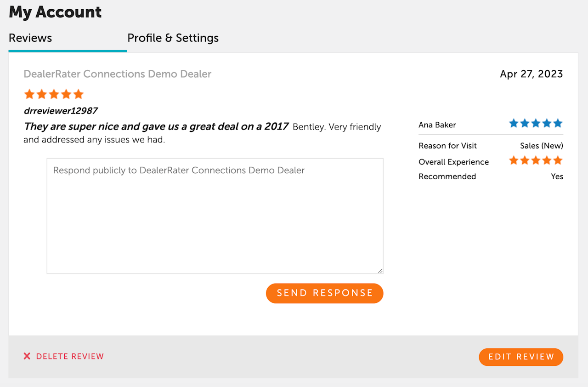Click the fifth orange star under dealer name
The image size is (588, 387).
click(x=79, y=95)
